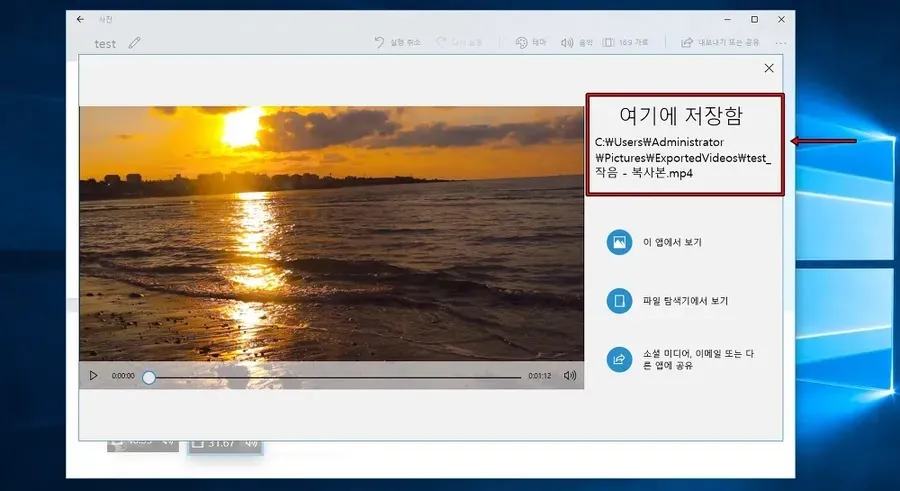Go back using the arrow in Photos title bar
The height and width of the screenshot is (491, 900).
click(x=80, y=20)
